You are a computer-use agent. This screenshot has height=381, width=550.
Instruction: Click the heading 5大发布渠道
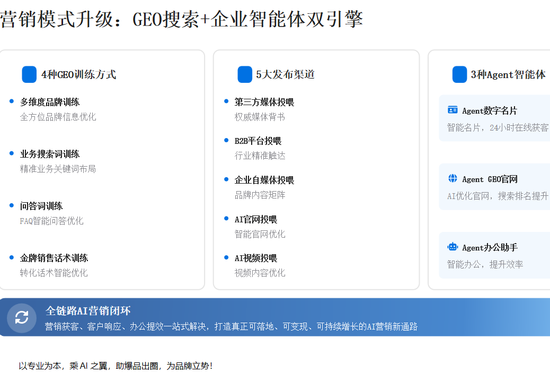coord(285,75)
